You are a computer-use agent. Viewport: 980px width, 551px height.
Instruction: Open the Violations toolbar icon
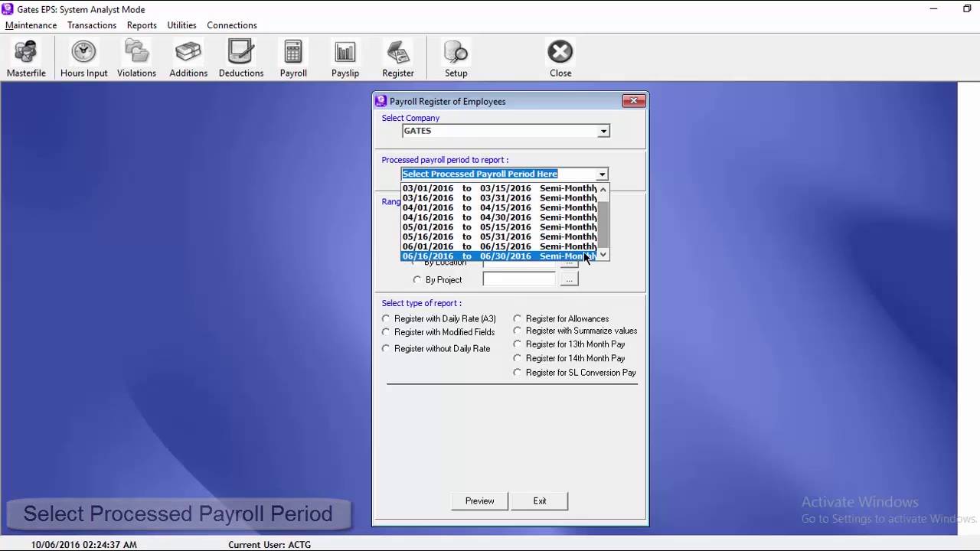click(x=136, y=59)
